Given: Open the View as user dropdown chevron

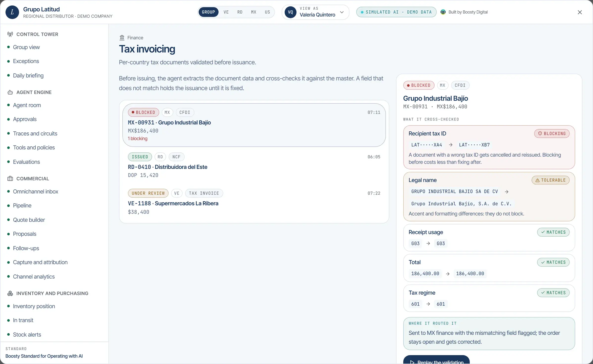Looking at the screenshot, I should pyautogui.click(x=342, y=12).
